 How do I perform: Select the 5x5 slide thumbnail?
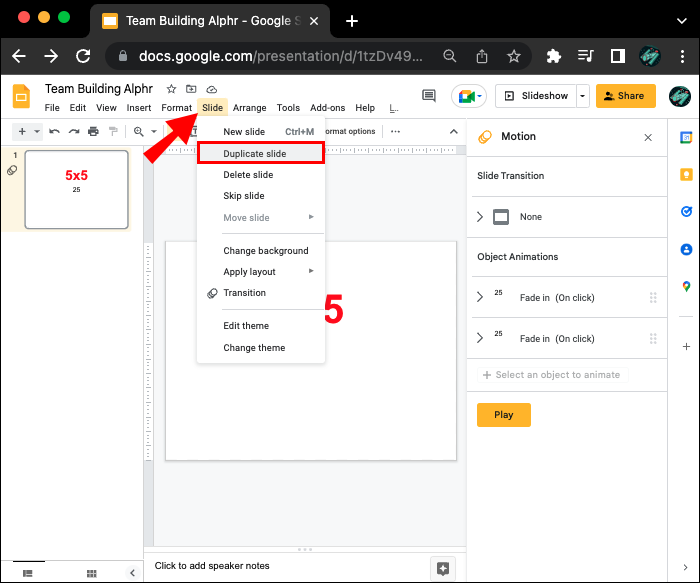[x=76, y=189]
